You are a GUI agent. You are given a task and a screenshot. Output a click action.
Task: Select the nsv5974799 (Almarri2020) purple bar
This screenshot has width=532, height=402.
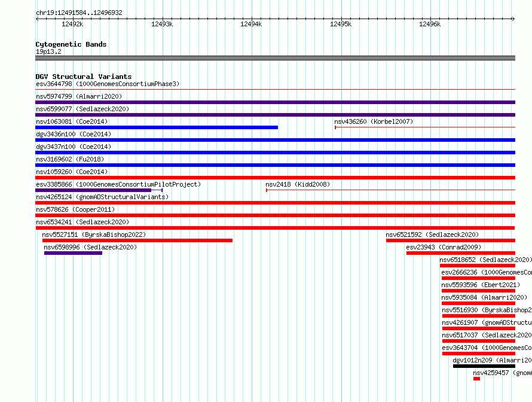[275, 102]
